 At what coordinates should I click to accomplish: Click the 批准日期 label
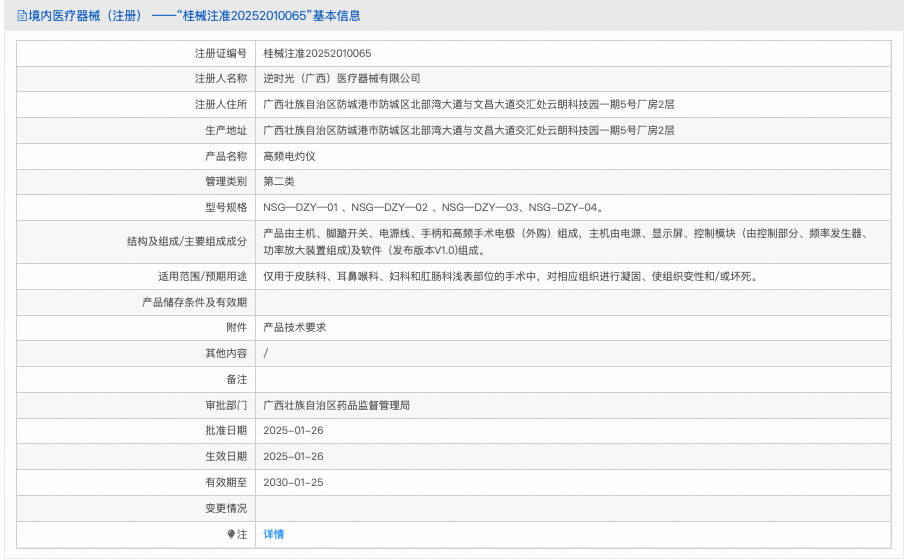point(226,431)
